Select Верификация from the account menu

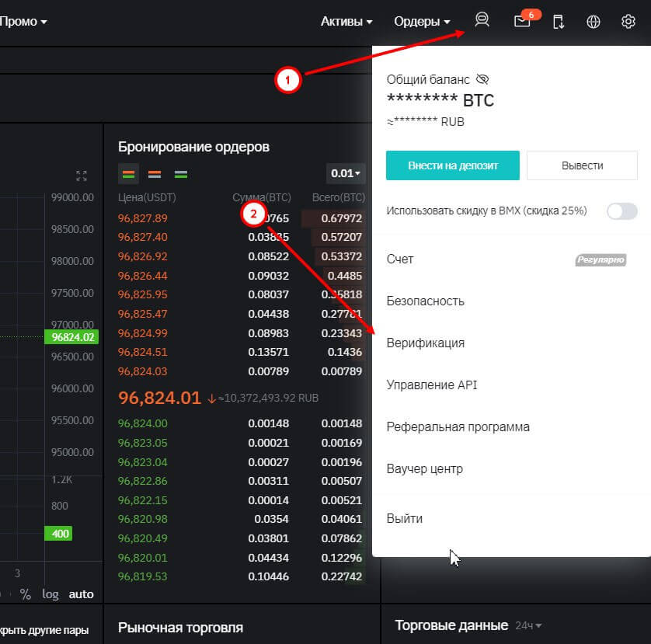(426, 343)
